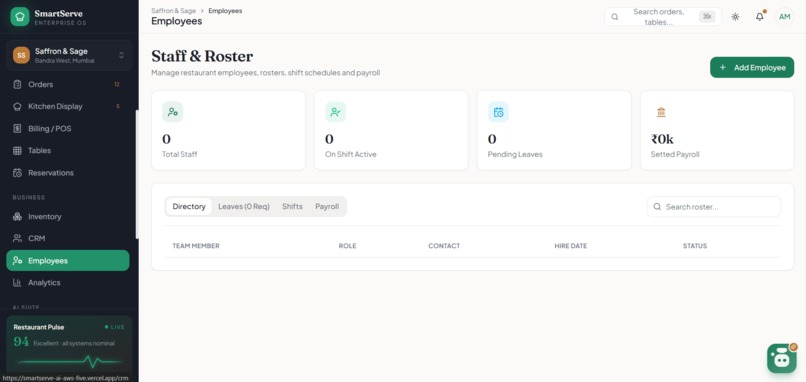Viewport: 806px width, 382px height.
Task: Click the STATUS column header
Action: point(695,246)
